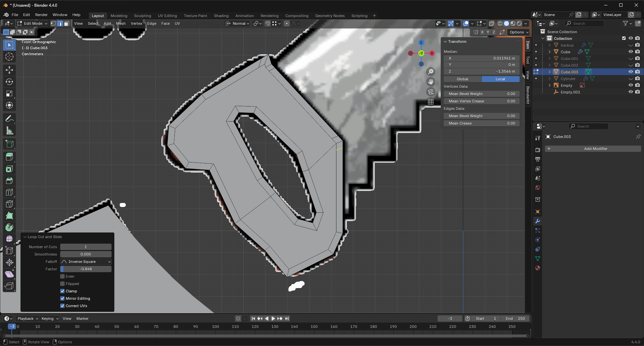Choose the Annotate pencil tool
This screenshot has width=644, height=346.
click(9, 119)
